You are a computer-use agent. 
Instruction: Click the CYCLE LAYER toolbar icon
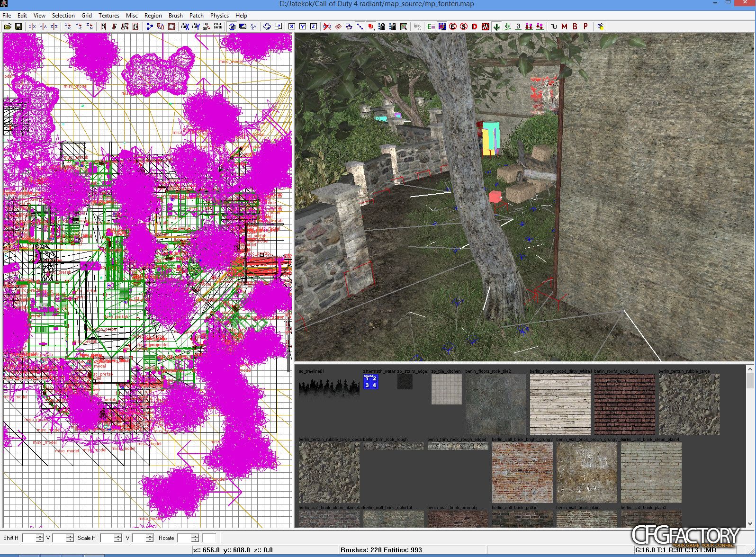[217, 27]
